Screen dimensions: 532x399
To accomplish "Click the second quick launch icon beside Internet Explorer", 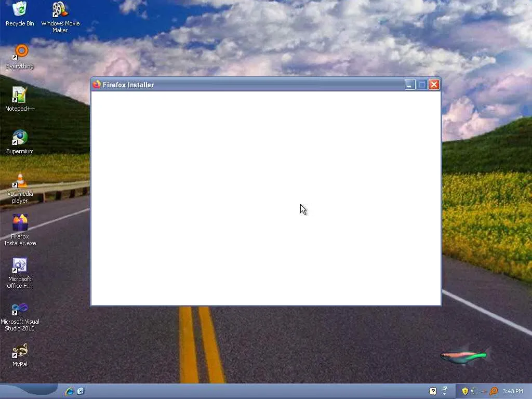I will 81,391.
